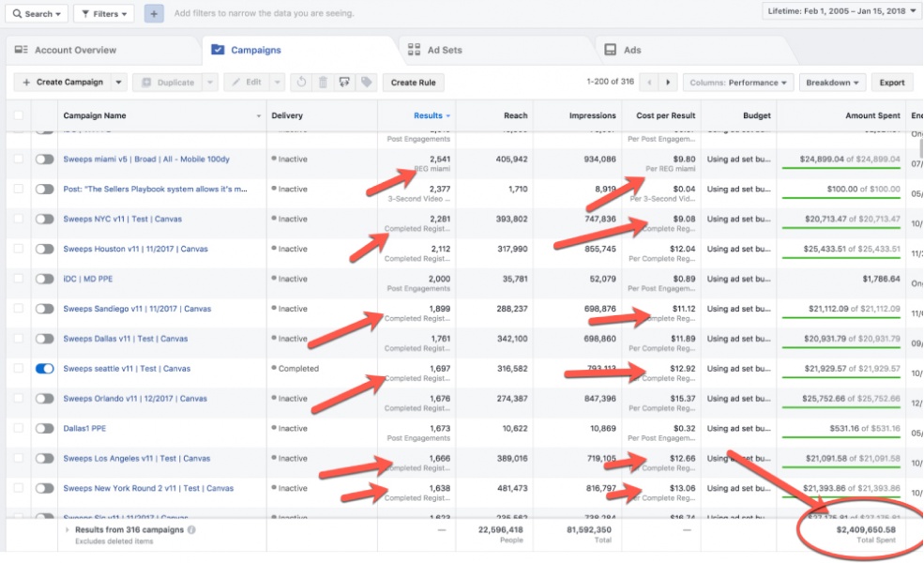Viewport: 924px width, 563px height.
Task: Expand the Results from 316 campaigns row
Action: pos(68,529)
